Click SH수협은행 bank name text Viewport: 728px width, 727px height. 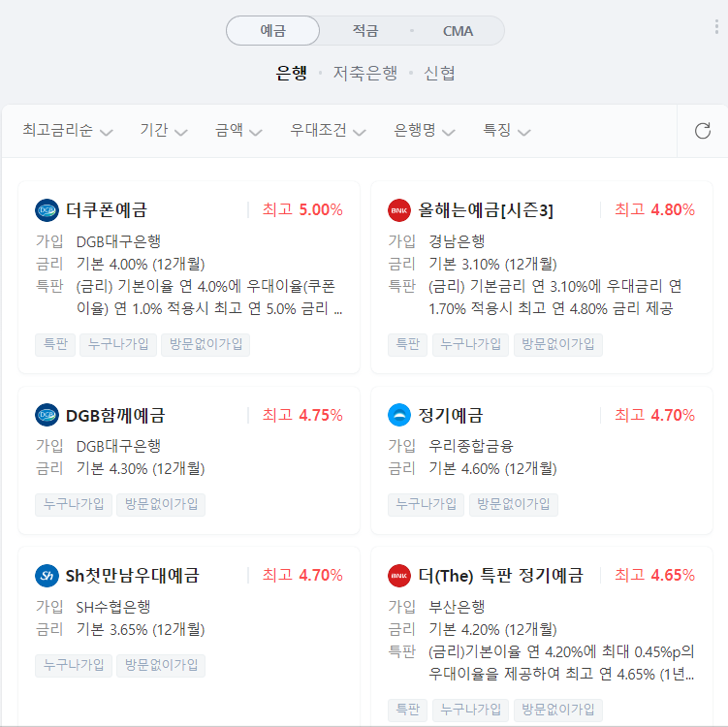click(113, 607)
